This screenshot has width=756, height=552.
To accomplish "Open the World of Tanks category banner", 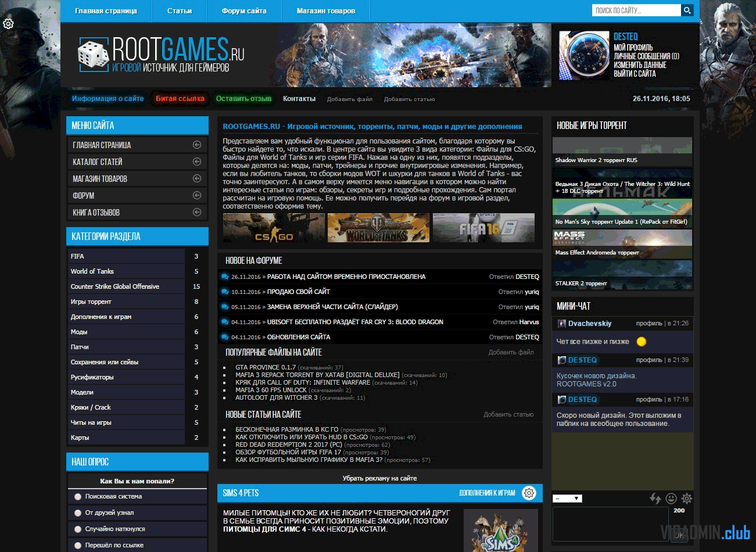I will tap(378, 228).
